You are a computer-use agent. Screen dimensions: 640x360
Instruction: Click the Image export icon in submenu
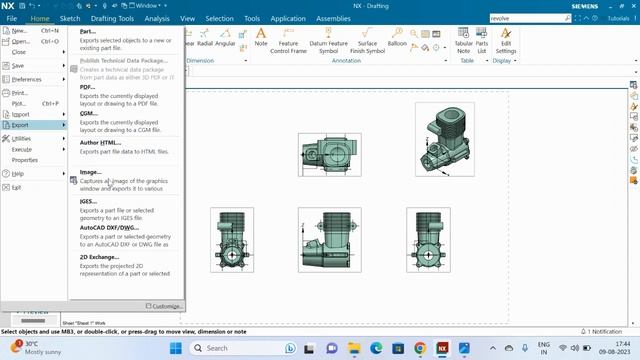pyautogui.click(x=73, y=180)
